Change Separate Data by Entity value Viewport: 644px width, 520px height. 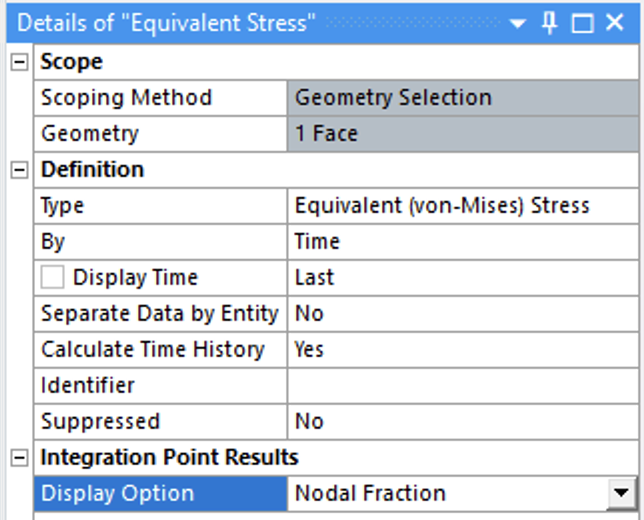tap(464, 314)
